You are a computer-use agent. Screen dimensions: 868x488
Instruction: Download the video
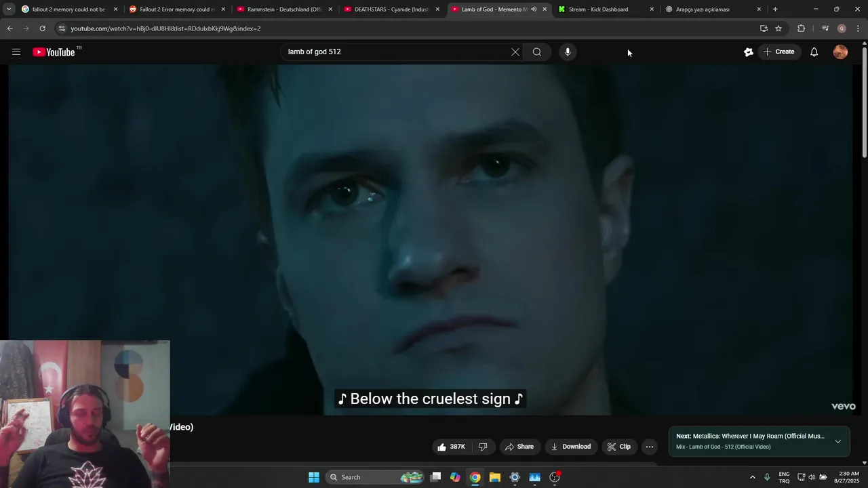(x=570, y=447)
